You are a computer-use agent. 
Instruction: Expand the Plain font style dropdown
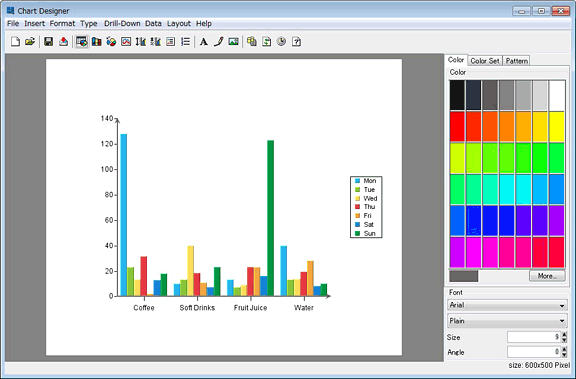tap(507, 321)
